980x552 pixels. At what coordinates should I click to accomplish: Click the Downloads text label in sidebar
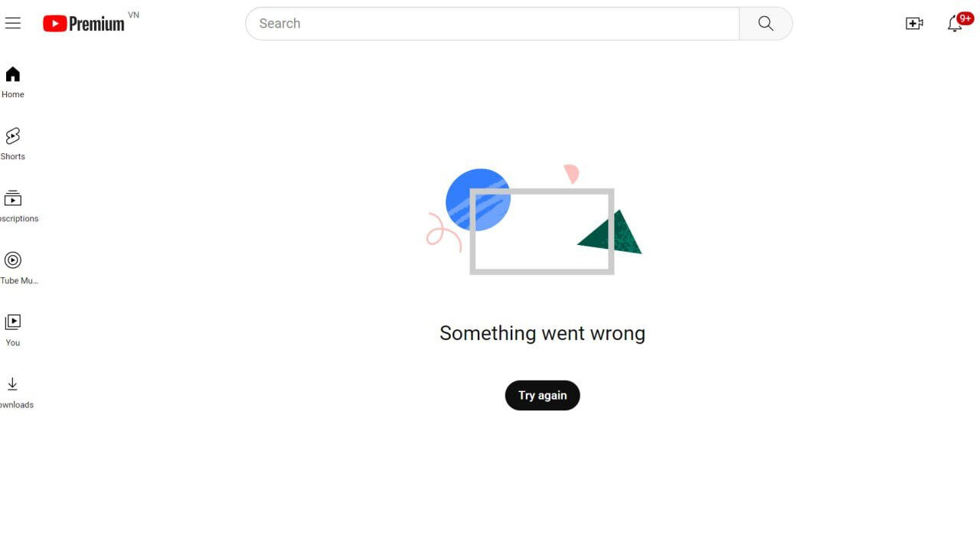(x=17, y=405)
